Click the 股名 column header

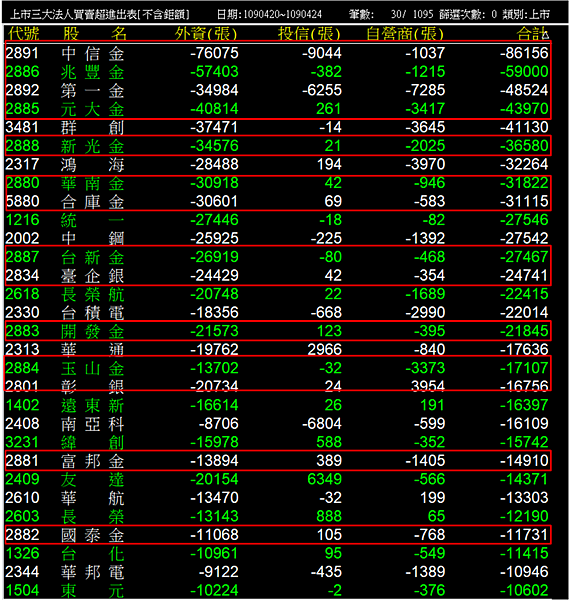(x=95, y=34)
